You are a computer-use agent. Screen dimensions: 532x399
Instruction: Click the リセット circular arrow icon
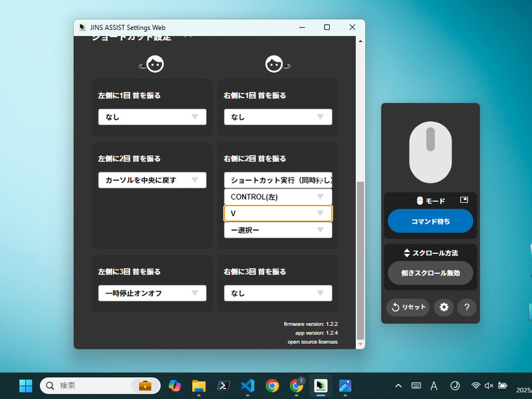[x=396, y=307]
